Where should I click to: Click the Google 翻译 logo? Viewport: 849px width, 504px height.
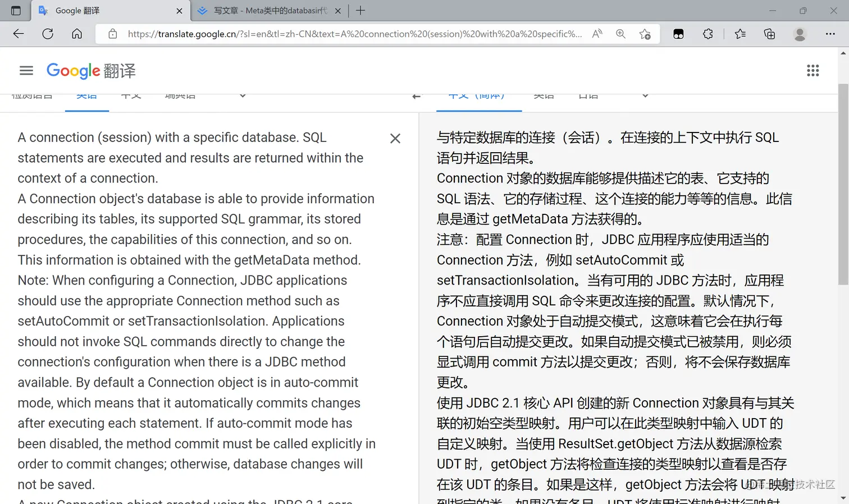[91, 71]
